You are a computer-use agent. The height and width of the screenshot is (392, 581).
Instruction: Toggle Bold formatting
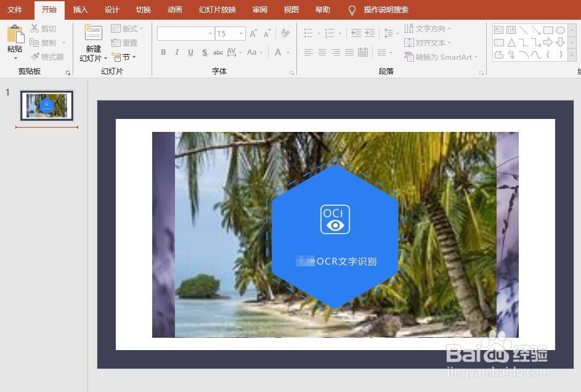click(x=163, y=52)
